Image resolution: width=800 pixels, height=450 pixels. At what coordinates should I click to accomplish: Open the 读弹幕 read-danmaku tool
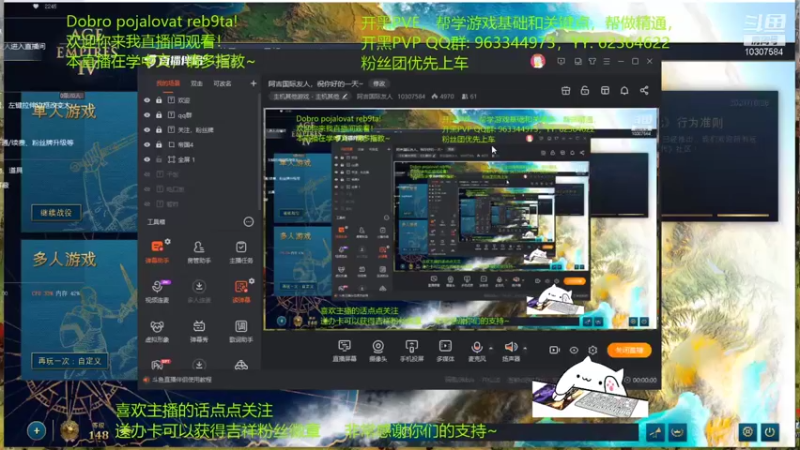coord(241,291)
